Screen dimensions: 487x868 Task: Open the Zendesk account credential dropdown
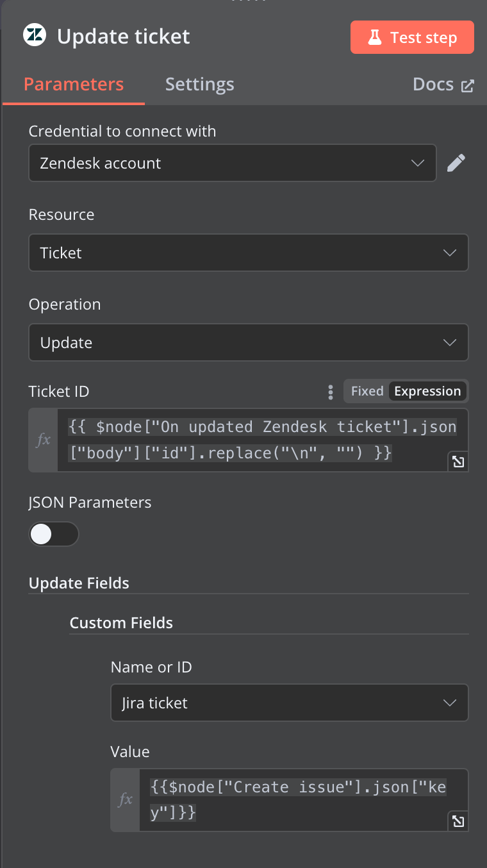(x=233, y=163)
